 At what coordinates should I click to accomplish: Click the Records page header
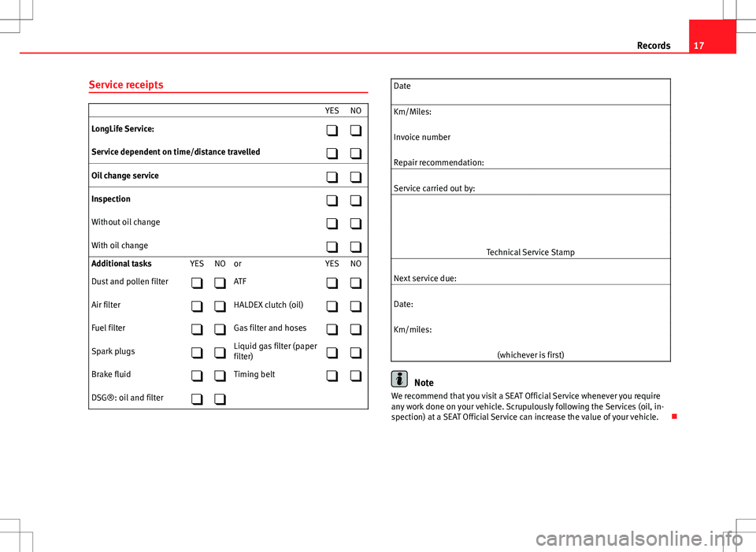click(x=654, y=46)
